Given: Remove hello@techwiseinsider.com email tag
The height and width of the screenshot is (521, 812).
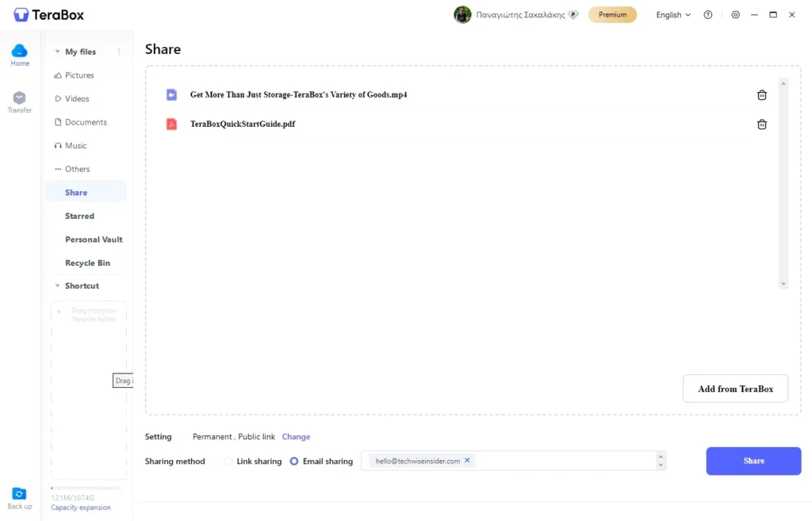Looking at the screenshot, I should [x=467, y=461].
